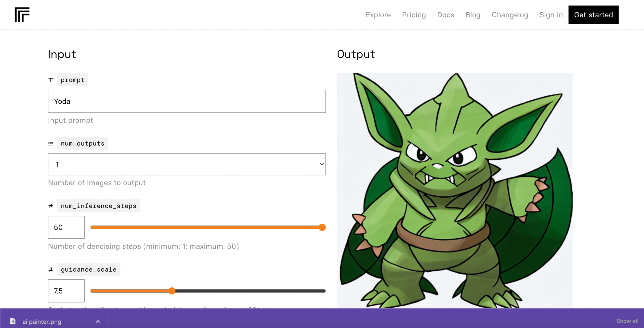
Task: Open the Changelog page
Action: [x=510, y=15]
